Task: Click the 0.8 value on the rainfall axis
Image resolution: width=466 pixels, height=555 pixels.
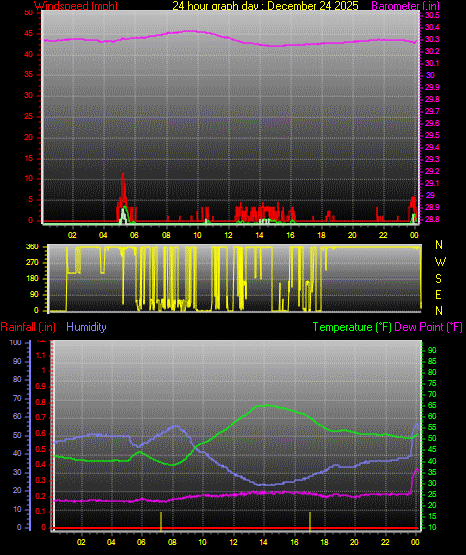Action: point(41,402)
